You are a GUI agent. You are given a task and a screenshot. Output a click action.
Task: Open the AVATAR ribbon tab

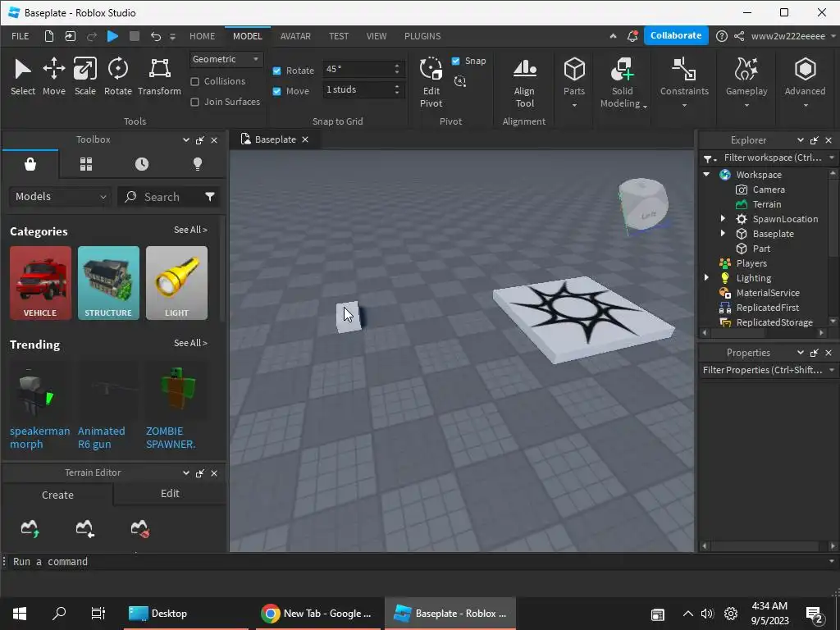pos(295,36)
